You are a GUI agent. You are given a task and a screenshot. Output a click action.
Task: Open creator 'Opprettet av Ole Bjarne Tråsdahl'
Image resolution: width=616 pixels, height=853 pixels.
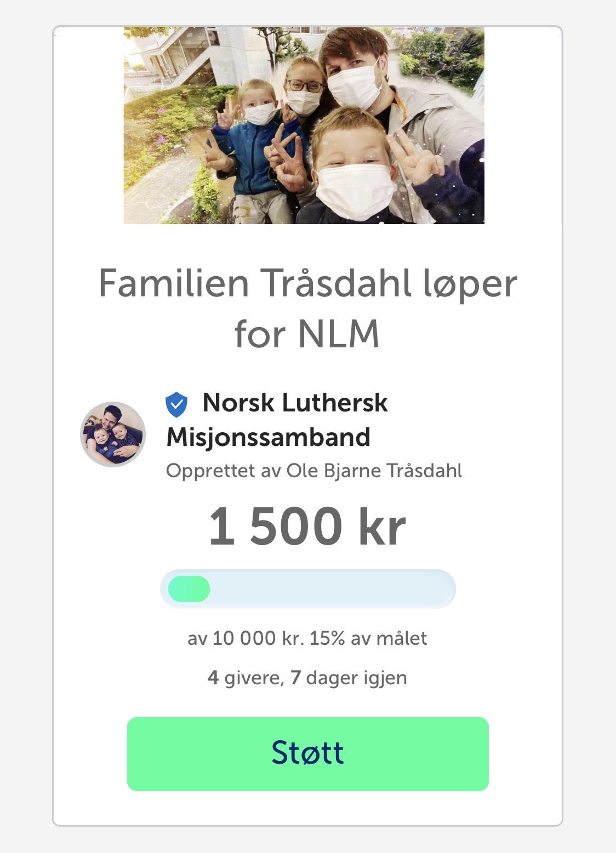tap(314, 471)
